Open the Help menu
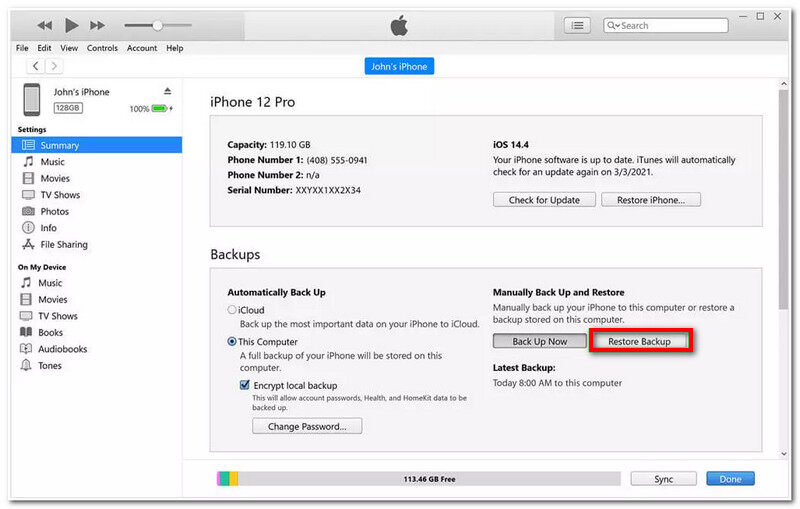 tap(174, 48)
